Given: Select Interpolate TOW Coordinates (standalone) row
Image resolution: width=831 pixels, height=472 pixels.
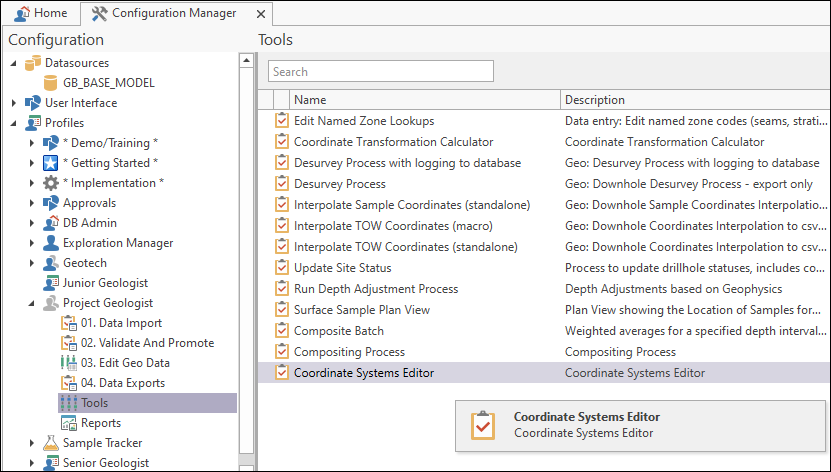Looking at the screenshot, I should coord(544,247).
